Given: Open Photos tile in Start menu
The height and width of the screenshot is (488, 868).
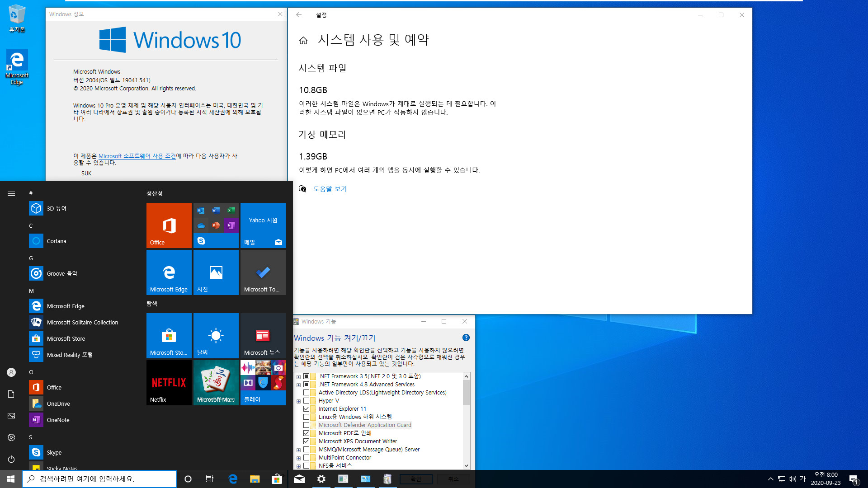Looking at the screenshot, I should [x=216, y=272].
